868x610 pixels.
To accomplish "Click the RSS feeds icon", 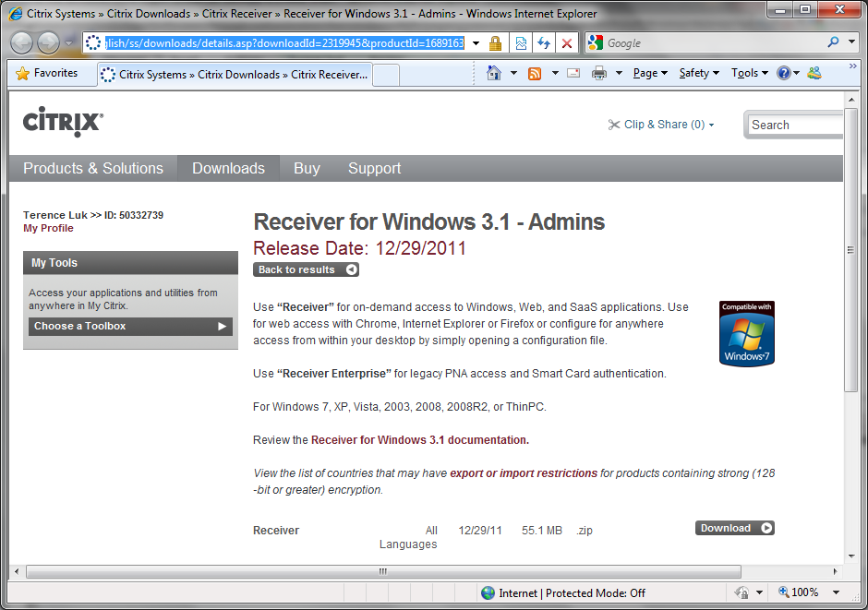I will pos(535,74).
